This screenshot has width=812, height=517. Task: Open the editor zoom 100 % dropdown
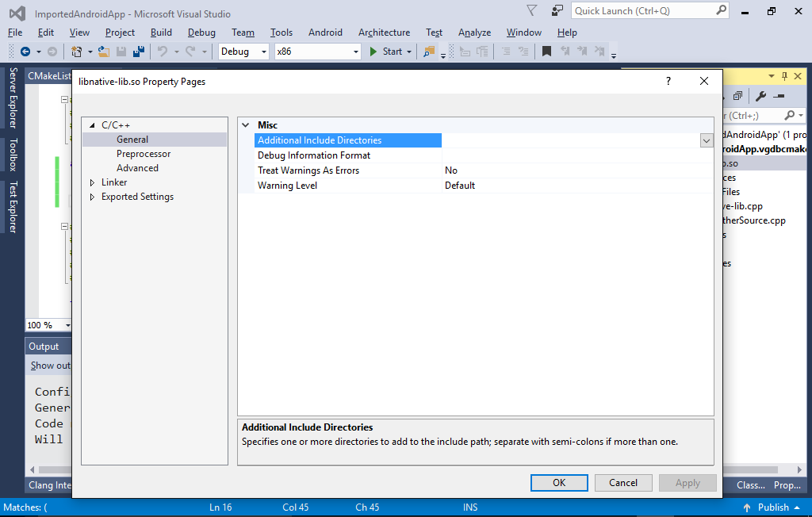67,325
